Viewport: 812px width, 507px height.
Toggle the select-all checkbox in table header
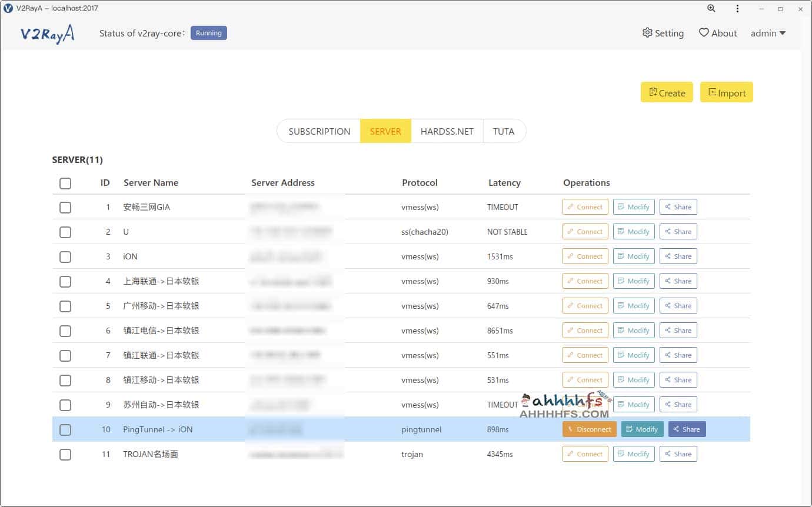coord(65,183)
